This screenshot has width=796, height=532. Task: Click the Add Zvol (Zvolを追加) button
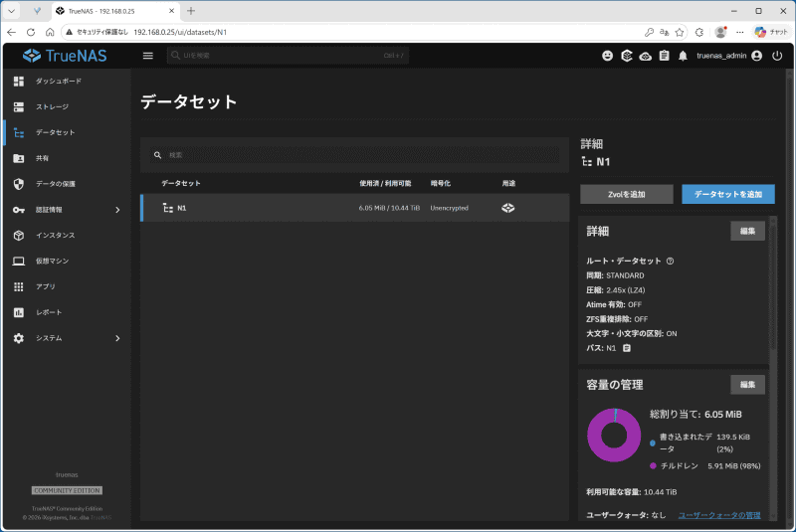(x=627, y=194)
